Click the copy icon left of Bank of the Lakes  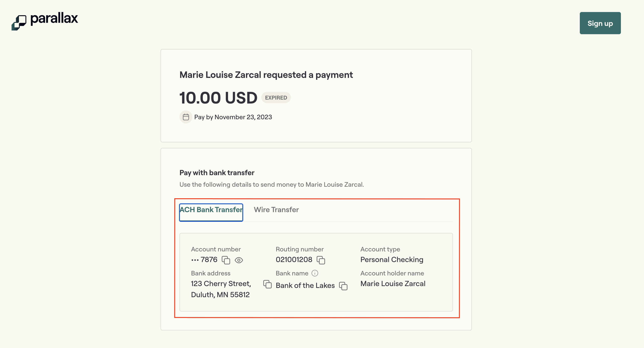267,285
